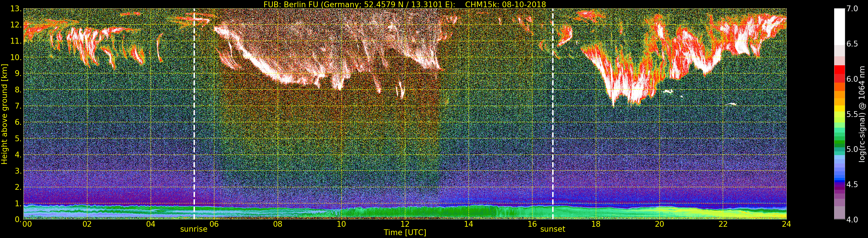Click height axis tick label "3."

point(18,171)
